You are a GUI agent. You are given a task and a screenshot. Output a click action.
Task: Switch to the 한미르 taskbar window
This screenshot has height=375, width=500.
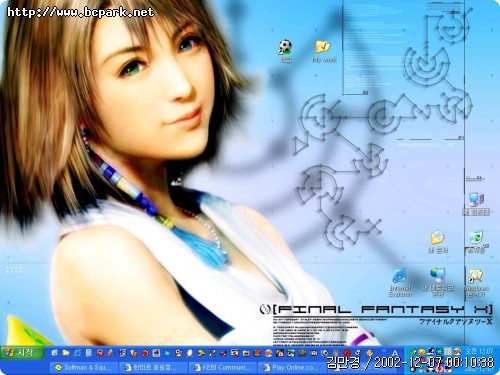point(153,368)
